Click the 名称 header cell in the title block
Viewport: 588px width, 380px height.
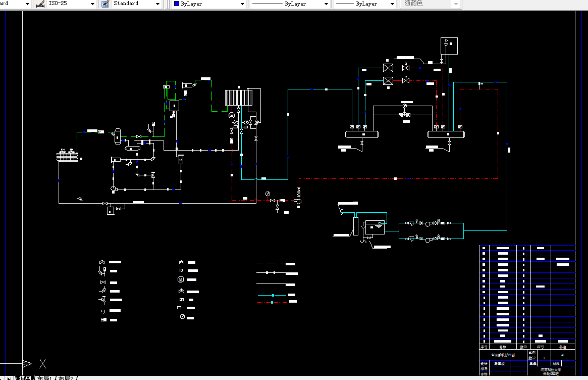[x=503, y=347]
